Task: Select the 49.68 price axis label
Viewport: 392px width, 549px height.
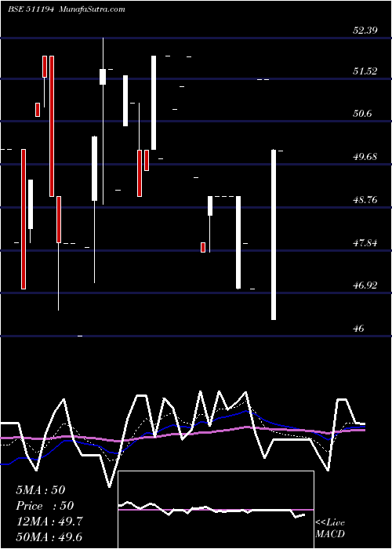Action: point(365,157)
